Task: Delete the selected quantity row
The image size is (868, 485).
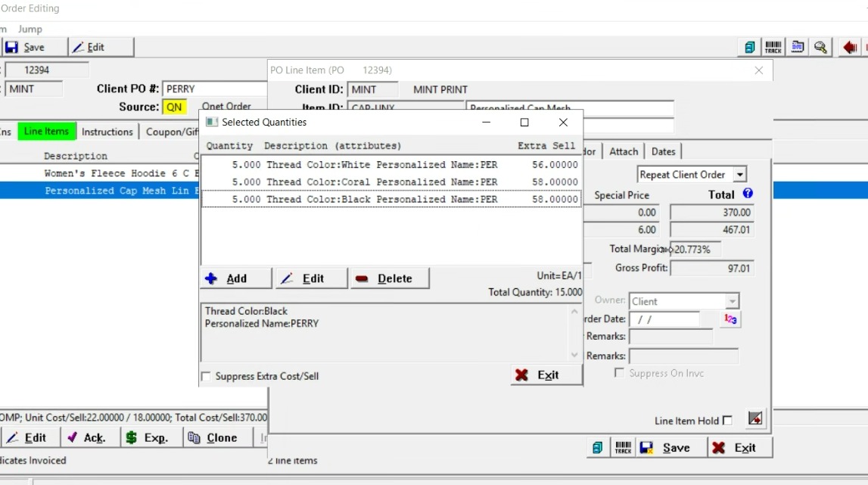Action: click(x=390, y=278)
